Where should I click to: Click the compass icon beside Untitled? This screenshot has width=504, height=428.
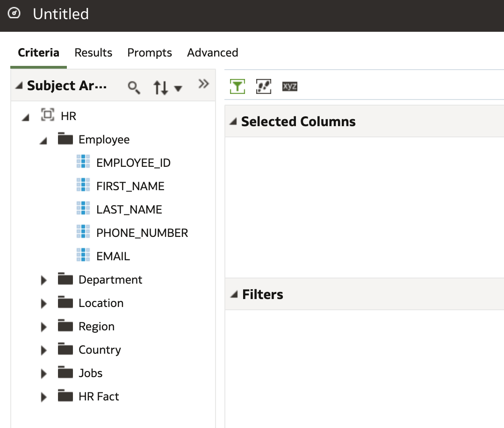click(15, 13)
